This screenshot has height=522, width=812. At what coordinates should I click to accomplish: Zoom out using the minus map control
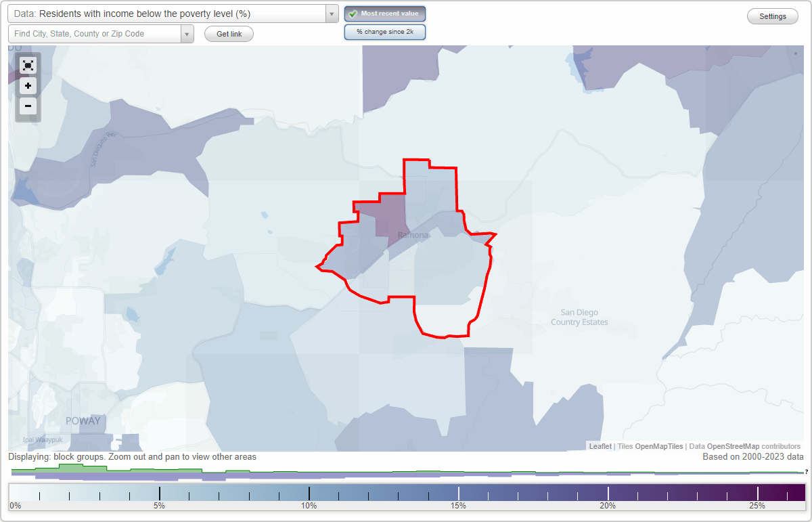(28, 106)
